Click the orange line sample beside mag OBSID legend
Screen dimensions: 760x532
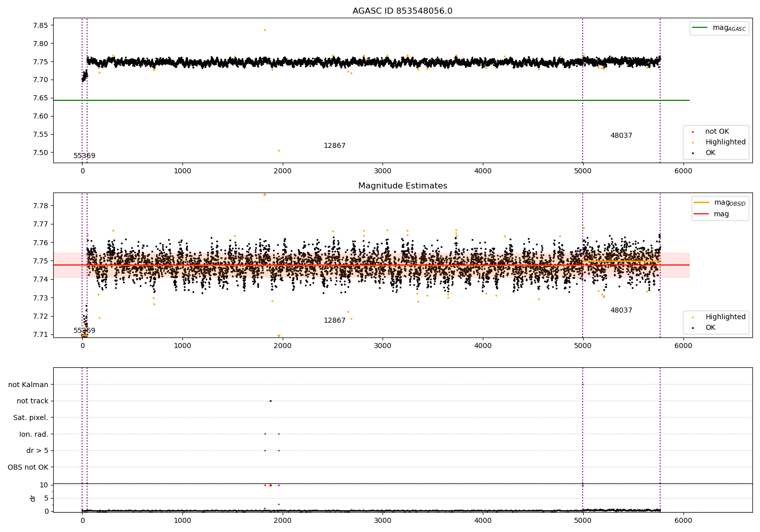coord(702,203)
